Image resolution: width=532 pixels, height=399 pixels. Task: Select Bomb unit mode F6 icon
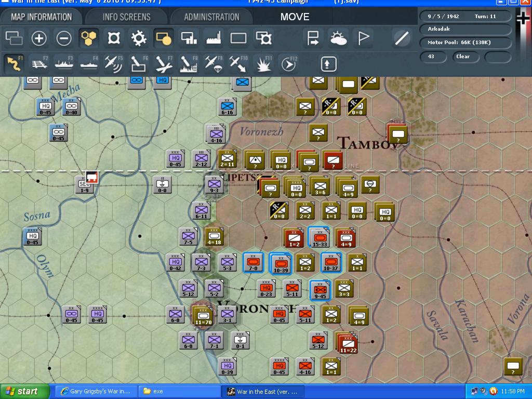pyautogui.click(x=139, y=64)
